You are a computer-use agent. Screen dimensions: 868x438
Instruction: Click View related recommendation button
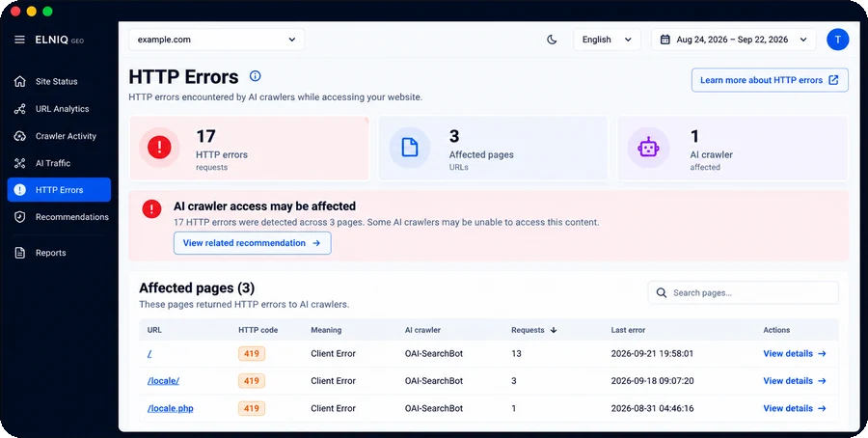click(252, 243)
